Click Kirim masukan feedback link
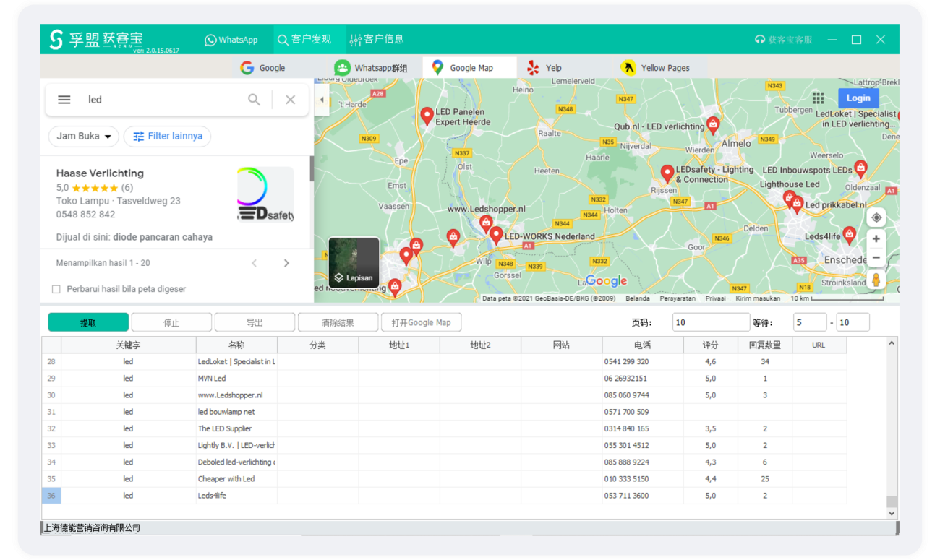Image resolution: width=940 pixels, height=560 pixels. 758,298
